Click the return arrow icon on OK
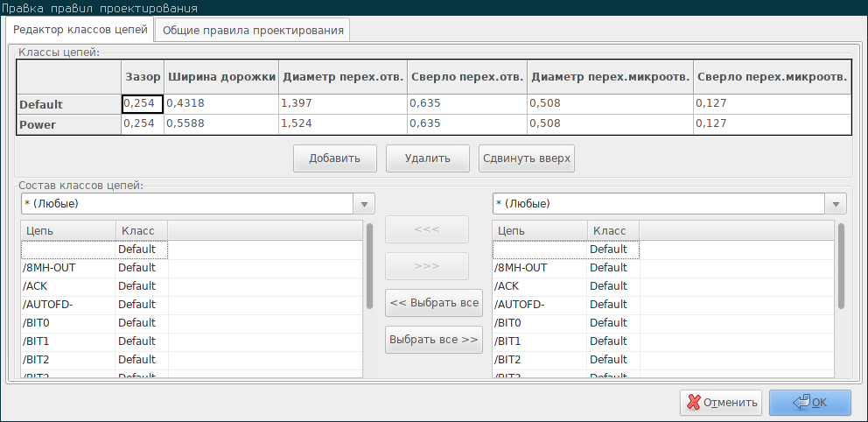868x422 pixels. point(801,402)
